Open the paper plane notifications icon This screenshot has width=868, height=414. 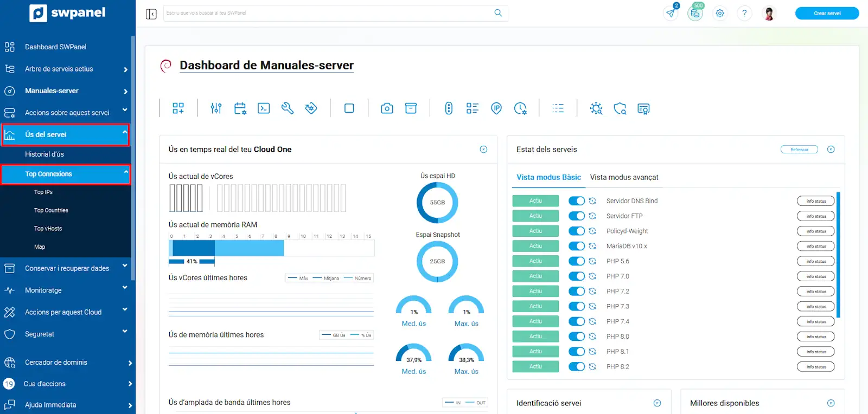pyautogui.click(x=671, y=13)
